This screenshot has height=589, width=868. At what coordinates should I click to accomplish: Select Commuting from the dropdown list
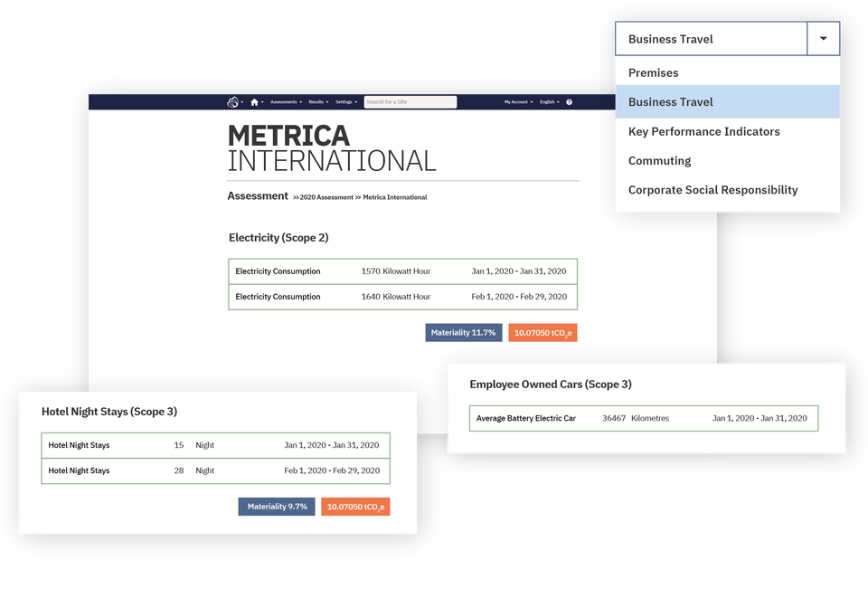pos(659,160)
